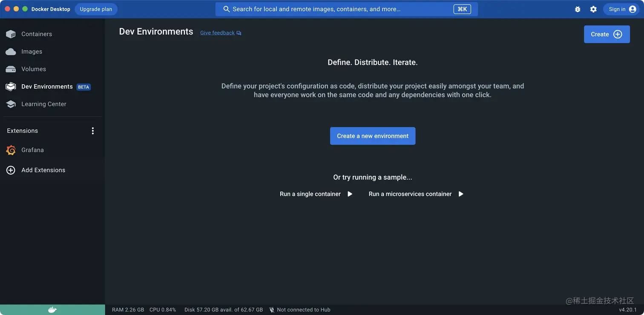
Task: Click the Images cloud icon
Action: click(11, 52)
